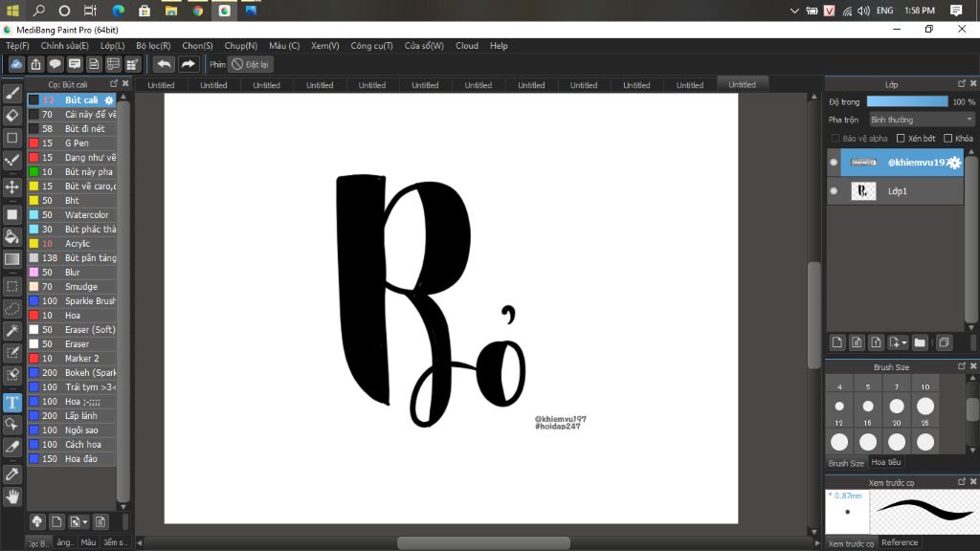Switch to Hoa tiêu navigator tab
This screenshot has width=980, height=551.
pos(886,462)
